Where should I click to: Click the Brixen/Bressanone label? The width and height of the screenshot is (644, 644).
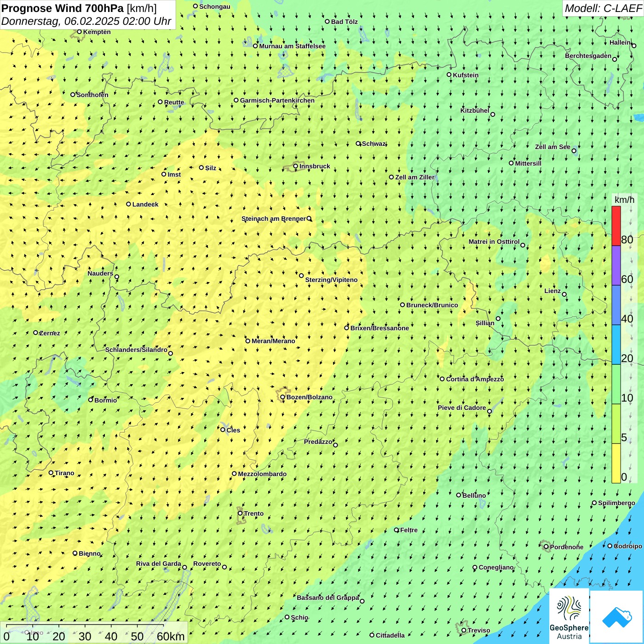[x=379, y=328]
